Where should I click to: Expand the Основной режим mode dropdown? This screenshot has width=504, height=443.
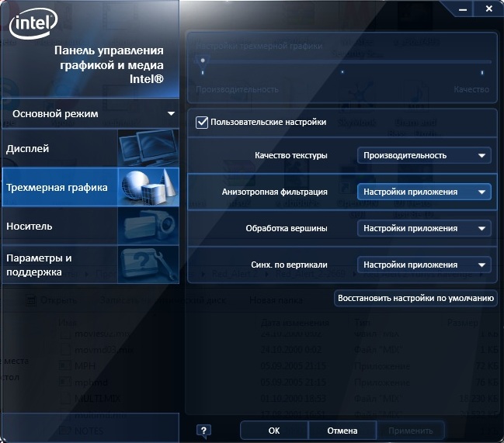[x=90, y=113]
